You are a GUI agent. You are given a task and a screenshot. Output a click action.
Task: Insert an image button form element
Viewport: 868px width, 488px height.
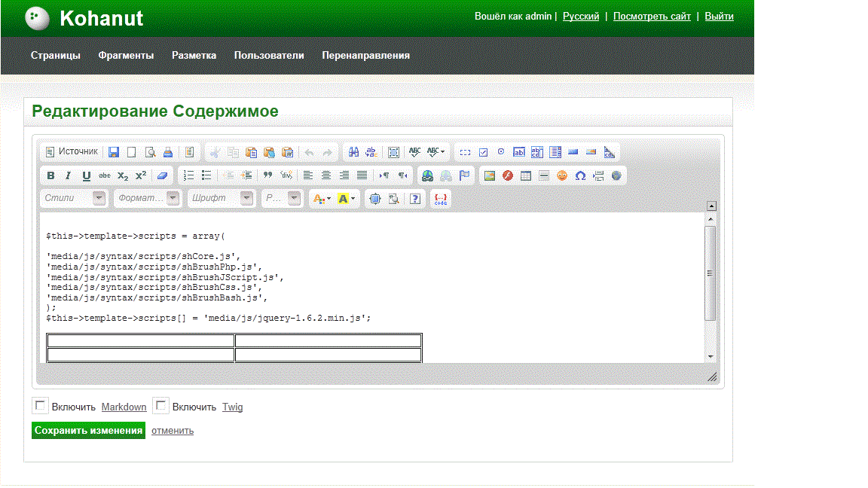[x=591, y=152]
